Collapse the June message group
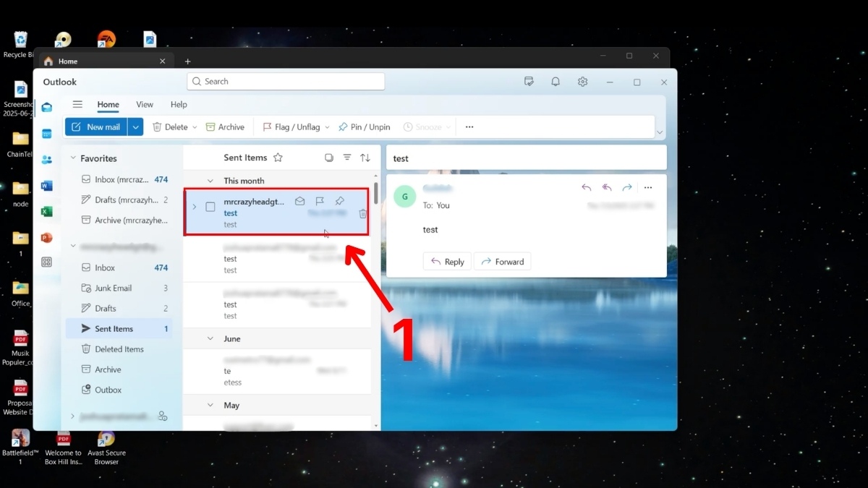 point(210,338)
